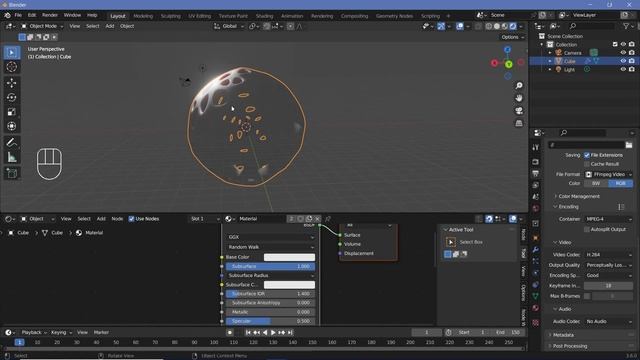Click the zoom magnifier viewport icon
This screenshot has width=640, height=360.
coord(519,86)
